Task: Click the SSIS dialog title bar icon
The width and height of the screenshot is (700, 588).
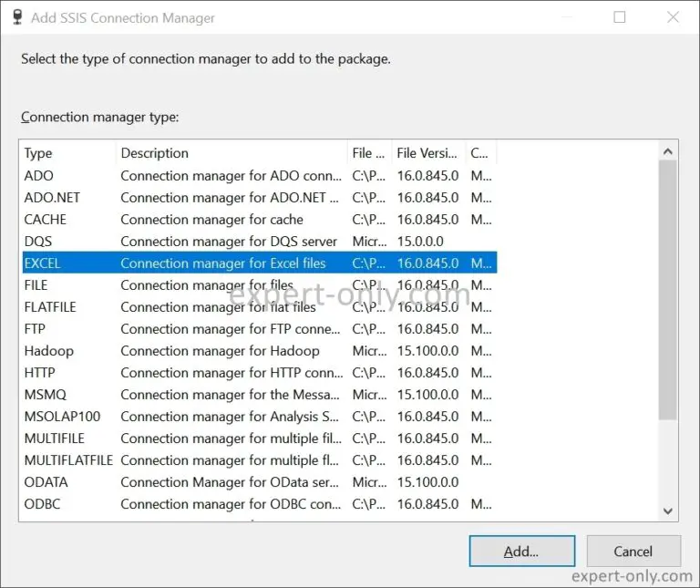Action: point(17,17)
